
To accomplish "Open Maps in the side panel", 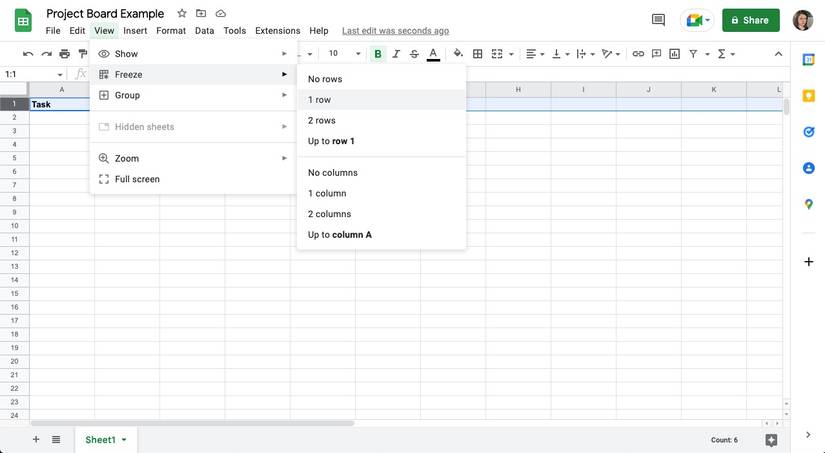I will [809, 204].
